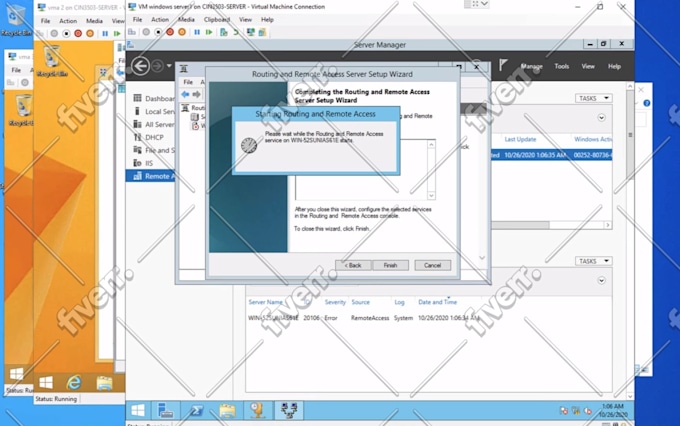The width and height of the screenshot is (680, 426).
Task: Open File menu in Routing and Remote Access console
Action: tap(188, 82)
